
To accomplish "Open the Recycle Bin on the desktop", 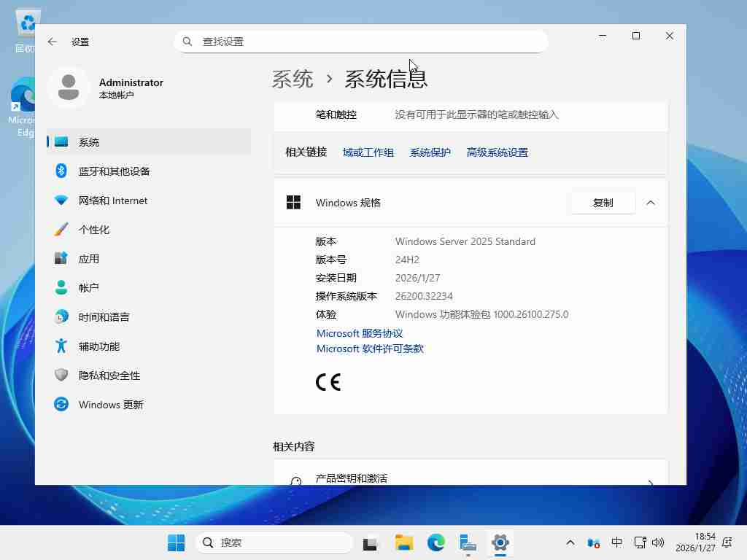I will pyautogui.click(x=25, y=22).
